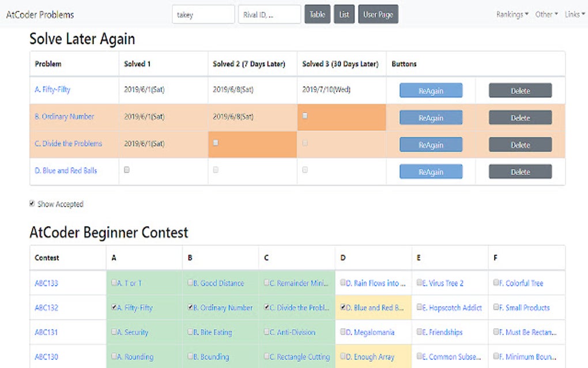588x368 pixels.
Task: Uncheck the A. Fifty-Fifty checkbox in ABC132
Action: pos(114,307)
